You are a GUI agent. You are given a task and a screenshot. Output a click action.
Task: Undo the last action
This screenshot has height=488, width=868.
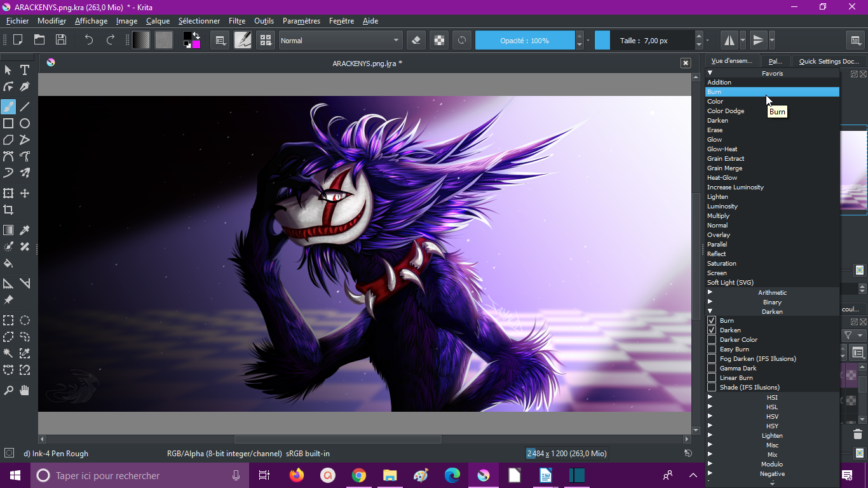89,40
